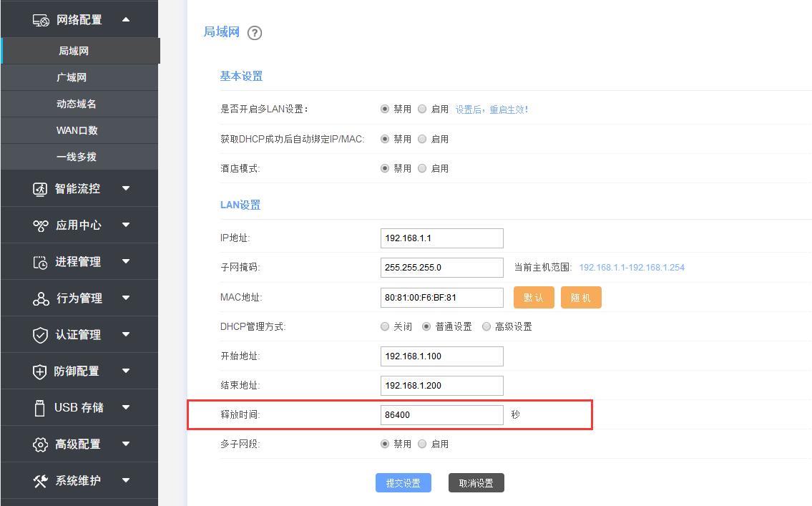
Task: Open the 局域网 help question mark icon
Action: (254, 33)
